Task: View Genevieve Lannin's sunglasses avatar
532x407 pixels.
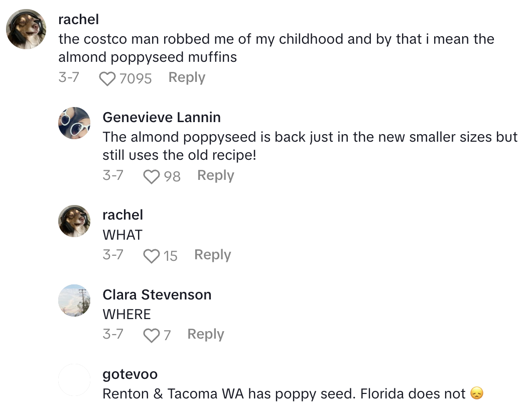Action: tap(74, 123)
